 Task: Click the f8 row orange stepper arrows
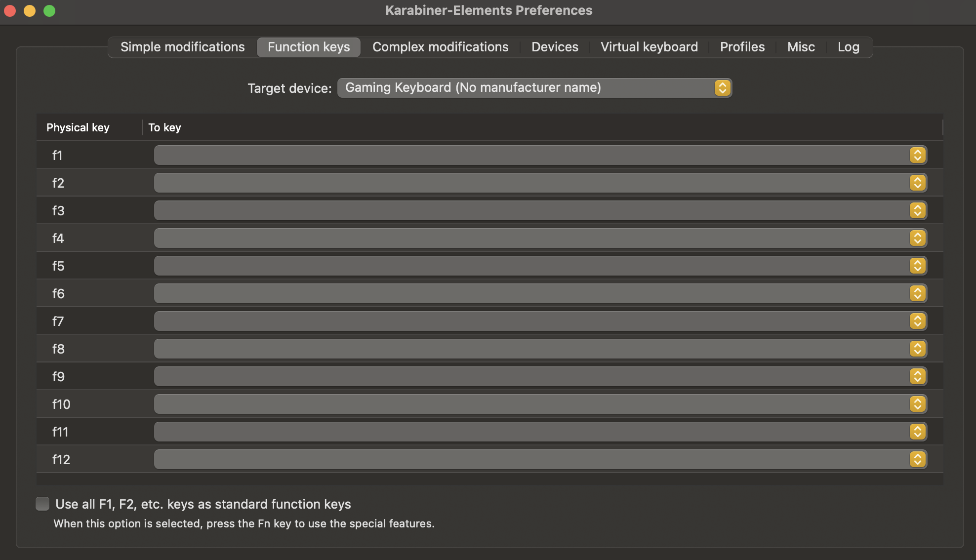(x=917, y=349)
